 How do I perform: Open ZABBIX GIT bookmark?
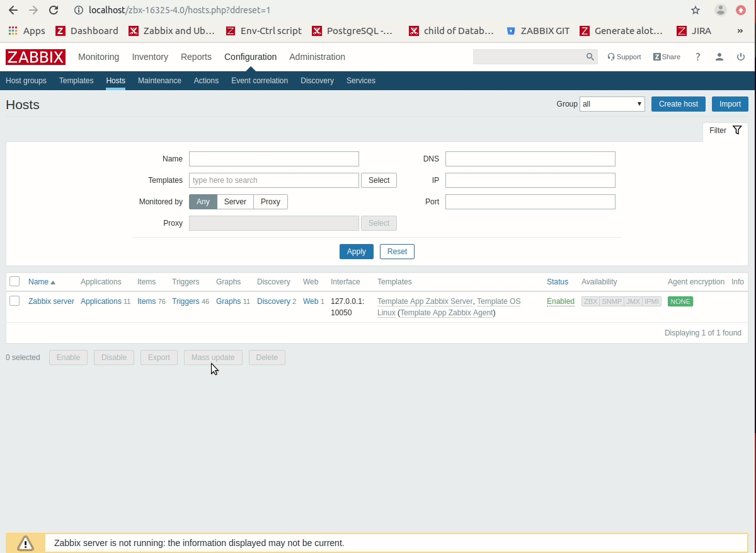click(x=537, y=31)
